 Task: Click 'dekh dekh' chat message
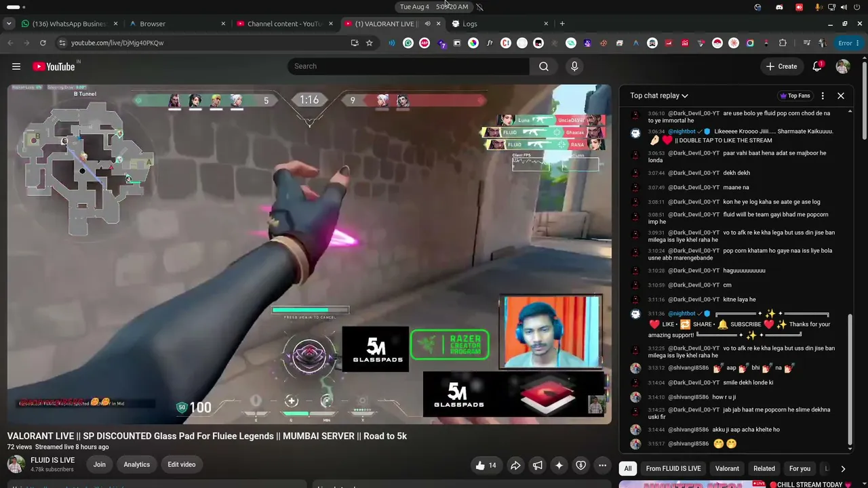click(736, 173)
